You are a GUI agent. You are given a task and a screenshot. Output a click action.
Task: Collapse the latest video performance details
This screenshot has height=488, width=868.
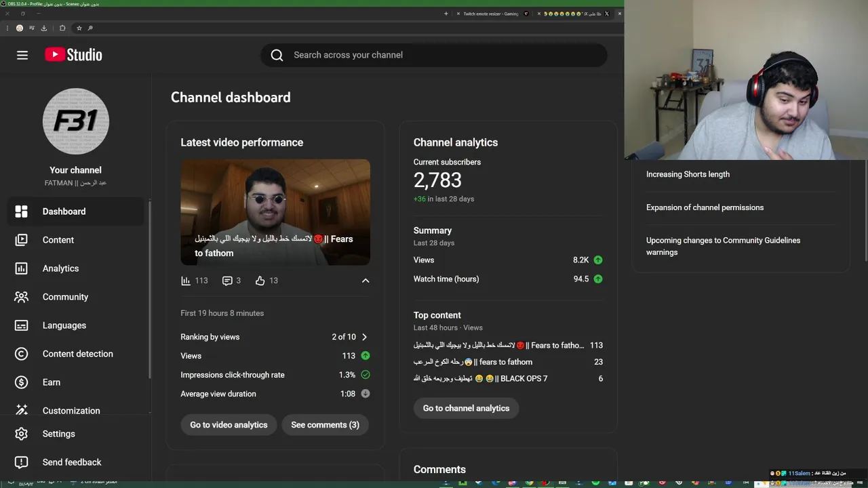(366, 281)
